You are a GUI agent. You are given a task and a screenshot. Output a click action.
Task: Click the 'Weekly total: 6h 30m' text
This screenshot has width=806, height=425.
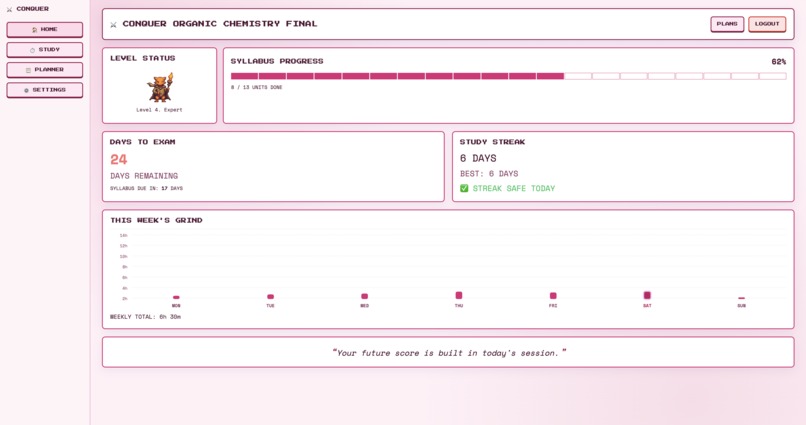[145, 317]
